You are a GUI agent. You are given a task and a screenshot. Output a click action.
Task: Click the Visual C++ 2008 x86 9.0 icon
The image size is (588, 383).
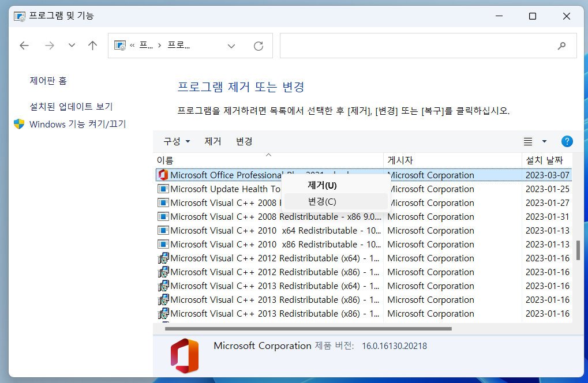point(163,217)
